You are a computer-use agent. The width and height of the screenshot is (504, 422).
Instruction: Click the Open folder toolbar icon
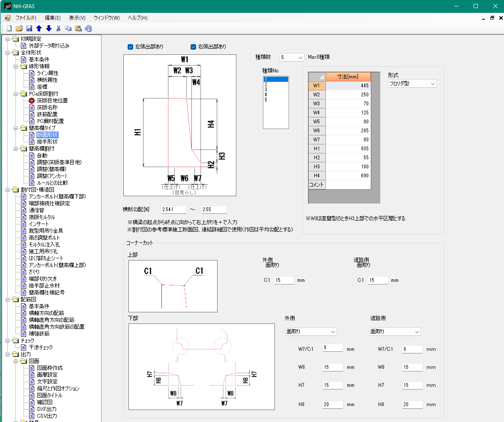19,28
